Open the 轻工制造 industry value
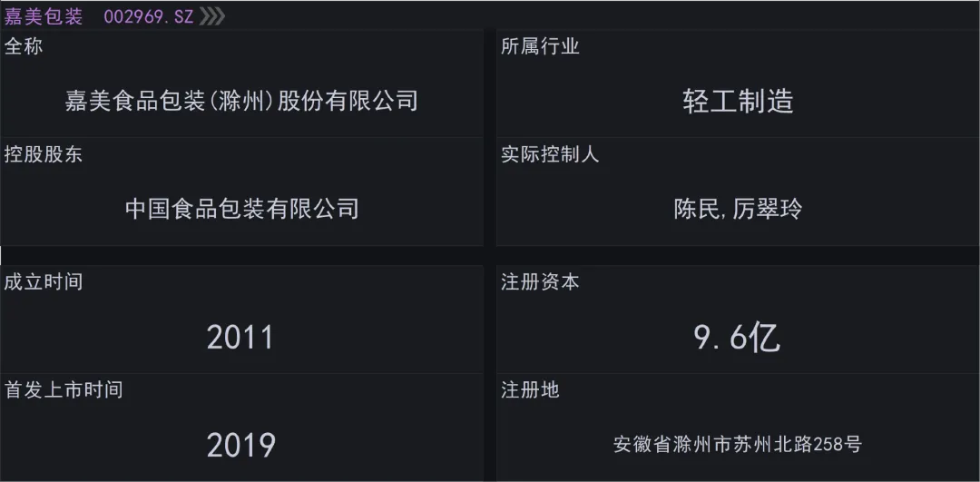This screenshot has width=980, height=482. pyautogui.click(x=738, y=102)
